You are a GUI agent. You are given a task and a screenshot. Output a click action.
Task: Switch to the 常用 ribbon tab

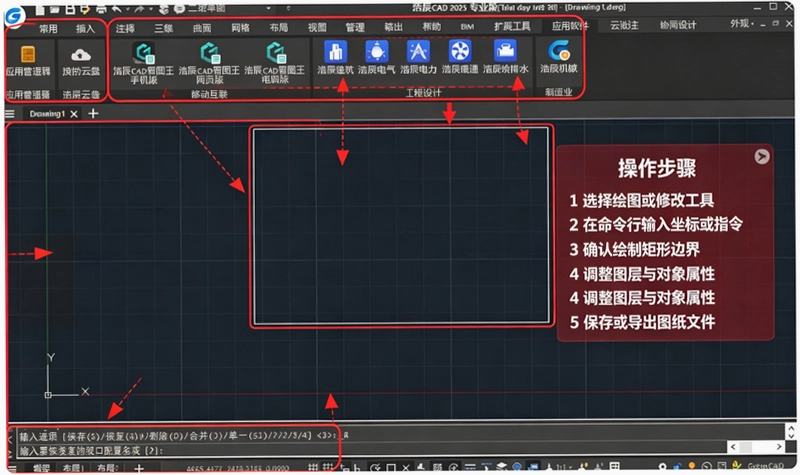(x=48, y=29)
